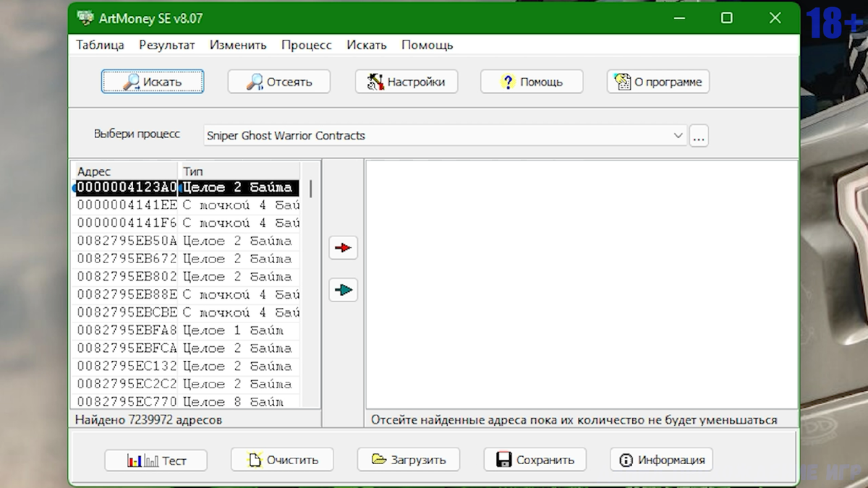Open the Изменить menu
868x488 pixels.
[238, 45]
